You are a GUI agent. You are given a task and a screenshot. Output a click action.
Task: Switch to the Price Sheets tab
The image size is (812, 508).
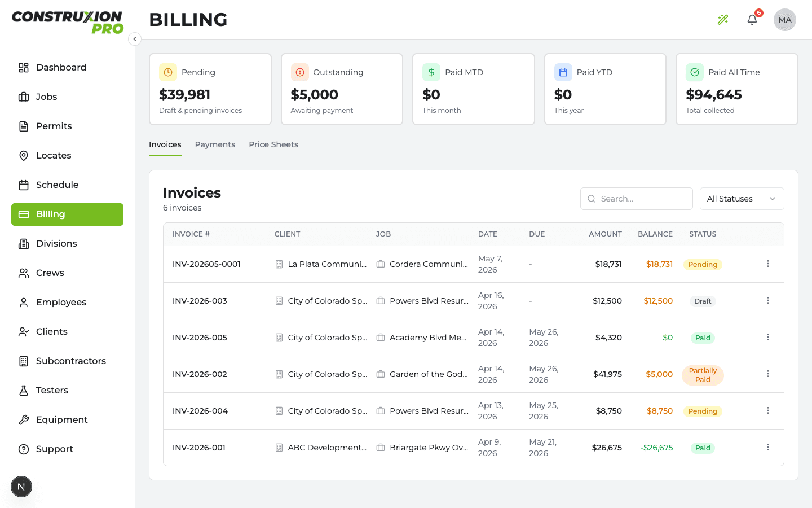(273, 144)
